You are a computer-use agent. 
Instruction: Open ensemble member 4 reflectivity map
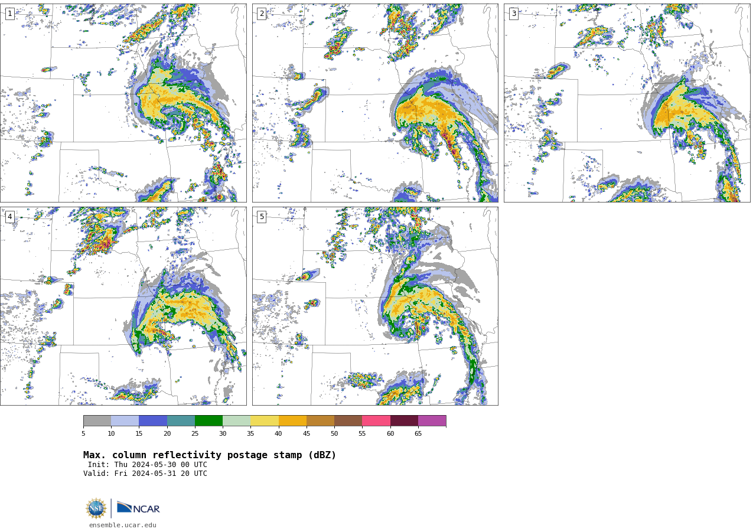[123, 306]
